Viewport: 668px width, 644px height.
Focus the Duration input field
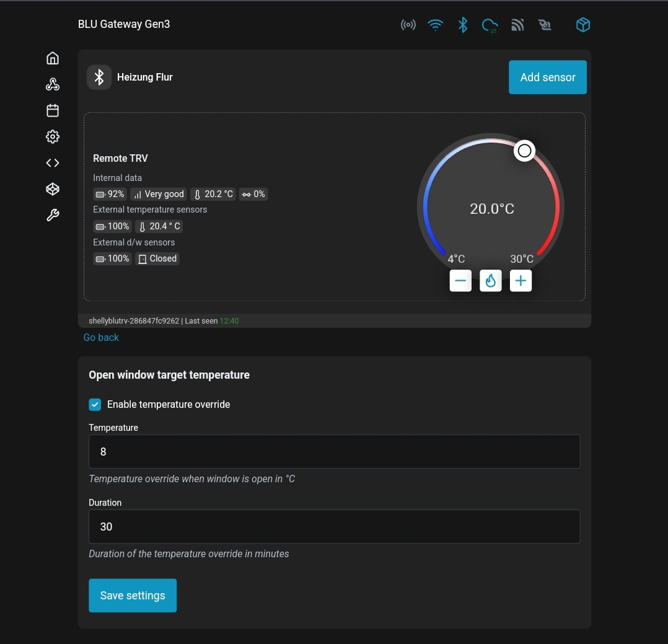point(334,527)
